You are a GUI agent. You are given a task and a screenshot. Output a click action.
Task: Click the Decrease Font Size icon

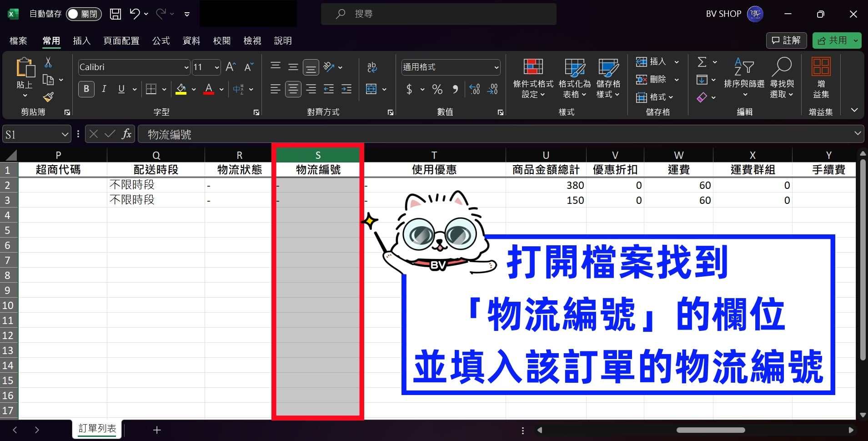(x=249, y=67)
